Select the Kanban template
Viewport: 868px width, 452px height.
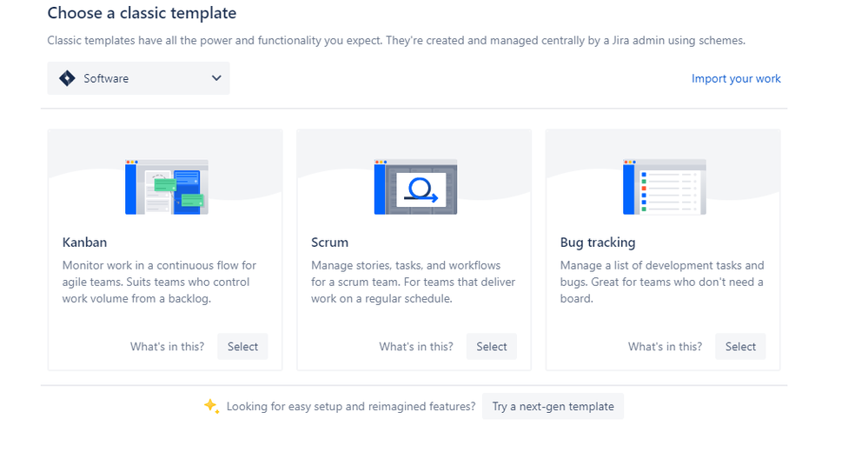[x=242, y=346]
